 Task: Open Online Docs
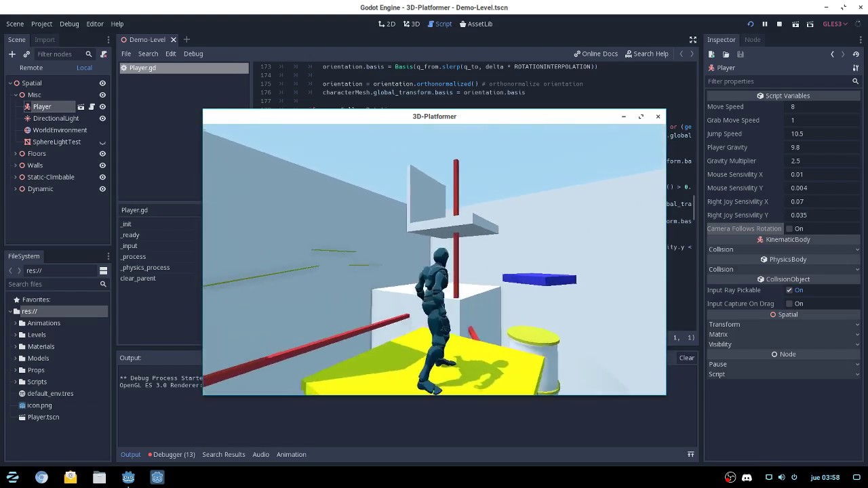click(x=596, y=54)
